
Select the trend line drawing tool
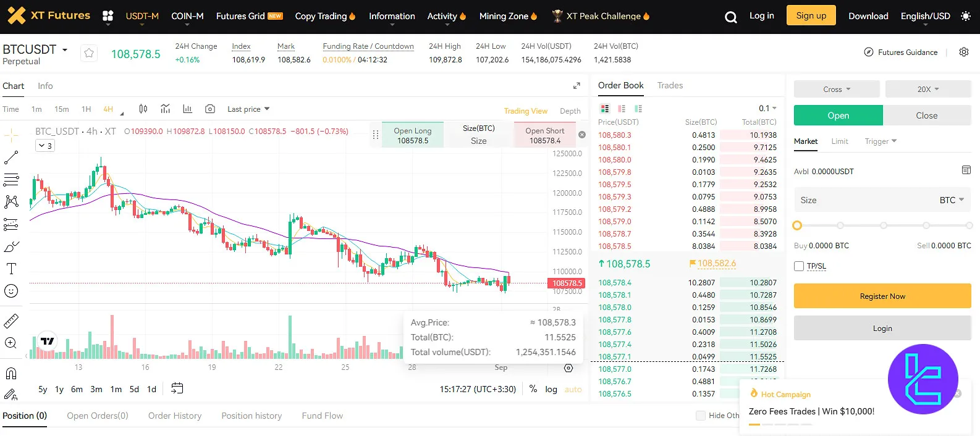[11, 157]
